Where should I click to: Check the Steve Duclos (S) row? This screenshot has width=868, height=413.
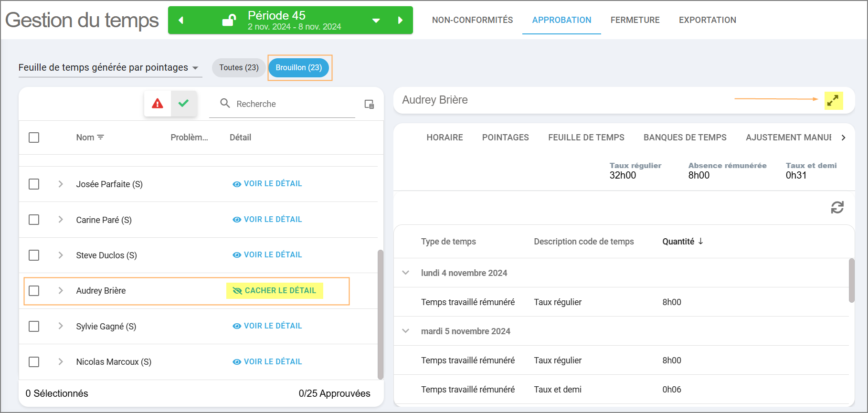point(34,255)
